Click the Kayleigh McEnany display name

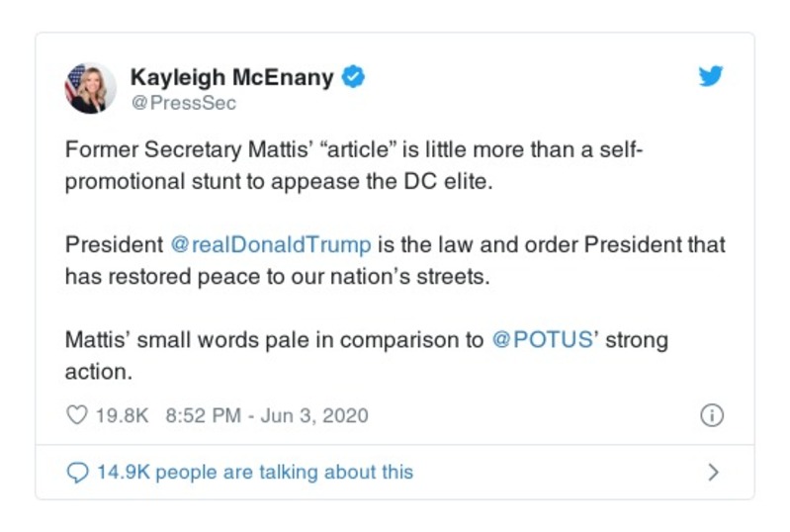(231, 77)
